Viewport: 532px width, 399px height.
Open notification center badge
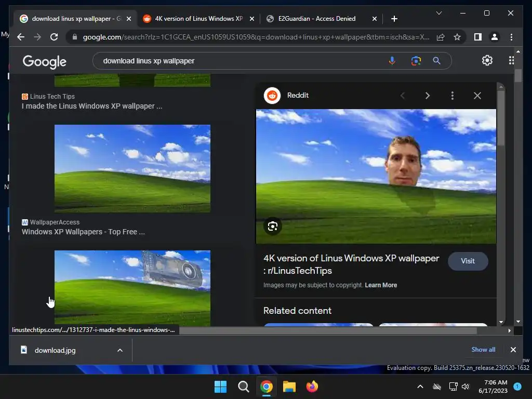[517, 387]
